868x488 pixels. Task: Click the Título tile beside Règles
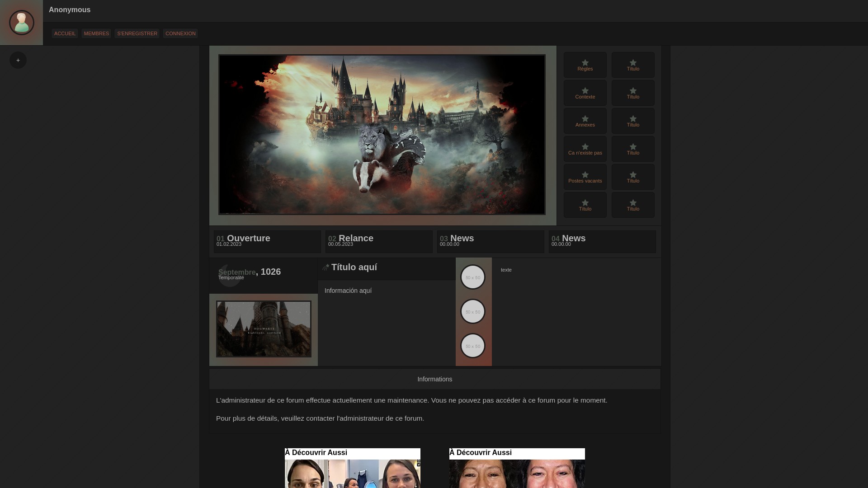coord(633,65)
